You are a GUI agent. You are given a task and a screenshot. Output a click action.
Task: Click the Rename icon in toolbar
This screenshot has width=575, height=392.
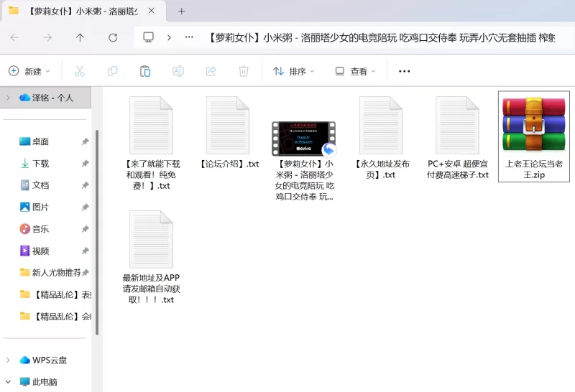click(x=178, y=71)
